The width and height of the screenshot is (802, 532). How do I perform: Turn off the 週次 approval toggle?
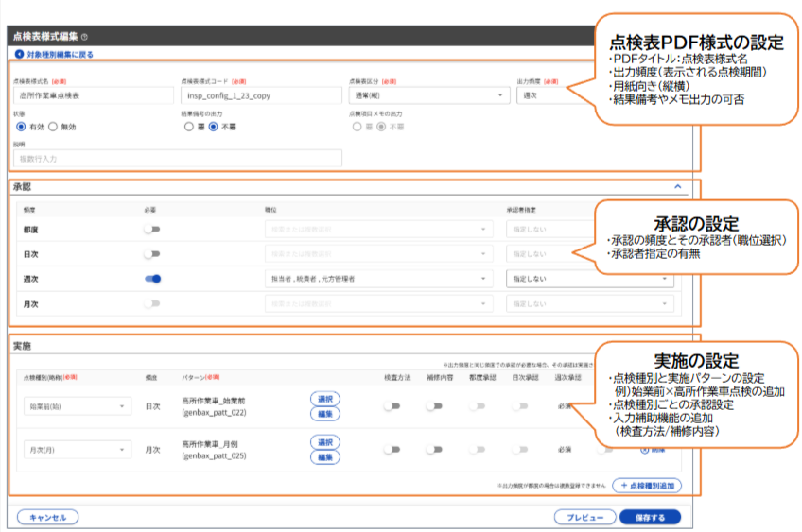[151, 279]
